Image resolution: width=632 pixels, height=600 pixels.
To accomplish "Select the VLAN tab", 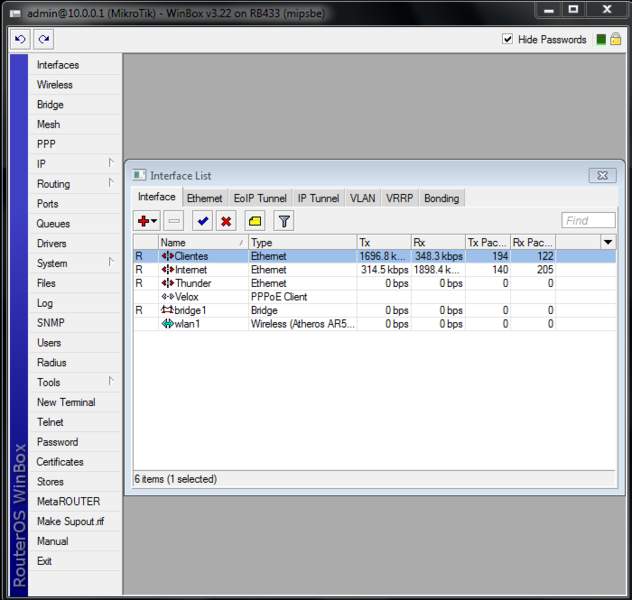I will click(x=362, y=198).
